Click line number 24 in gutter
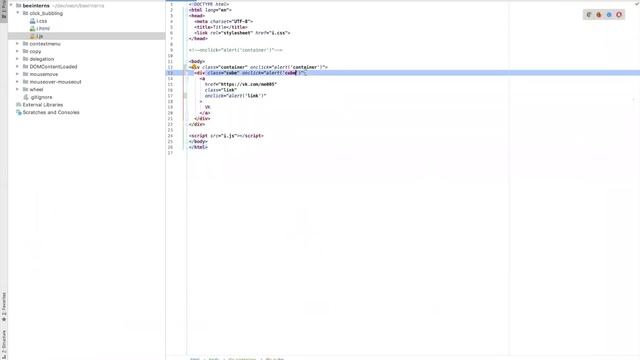Screen dimensions: 640x360 coord(171,136)
